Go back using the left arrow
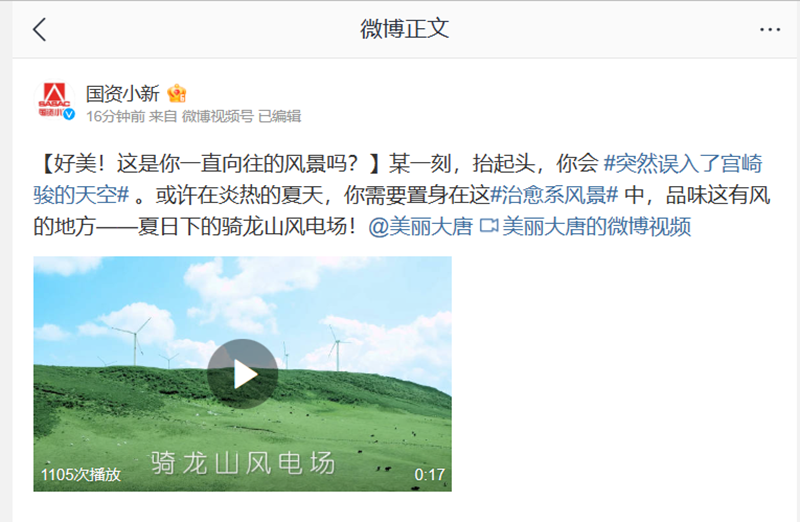 pos(40,30)
